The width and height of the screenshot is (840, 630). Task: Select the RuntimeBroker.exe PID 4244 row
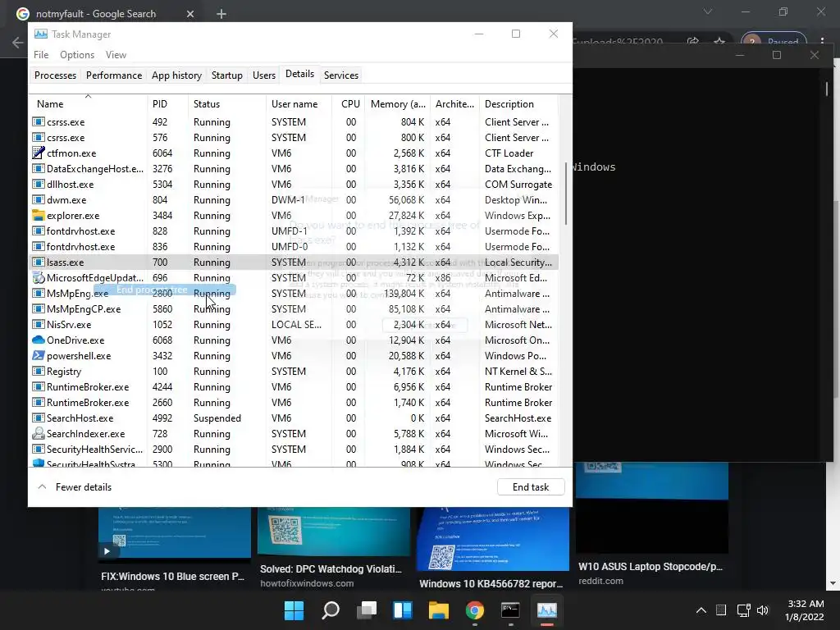coord(294,387)
